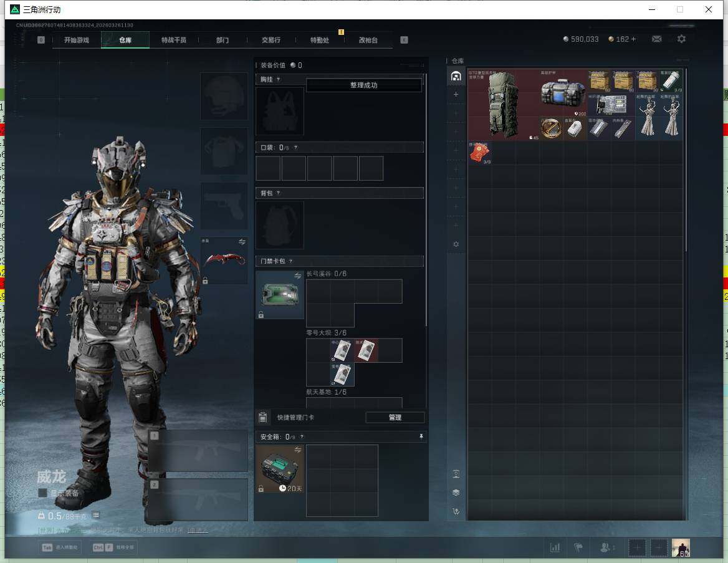728x563 pixels.
Task: Click the player avatar thumbnail
Action: pyautogui.click(x=681, y=547)
